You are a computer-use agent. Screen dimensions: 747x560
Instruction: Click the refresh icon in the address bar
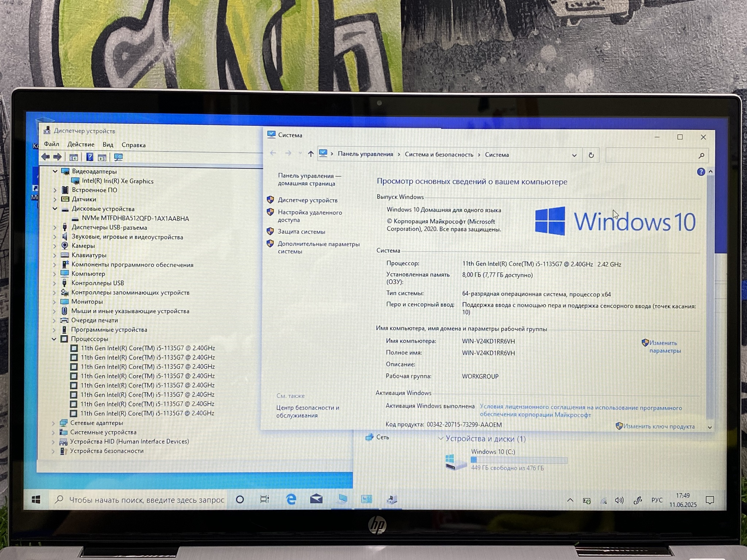click(591, 155)
